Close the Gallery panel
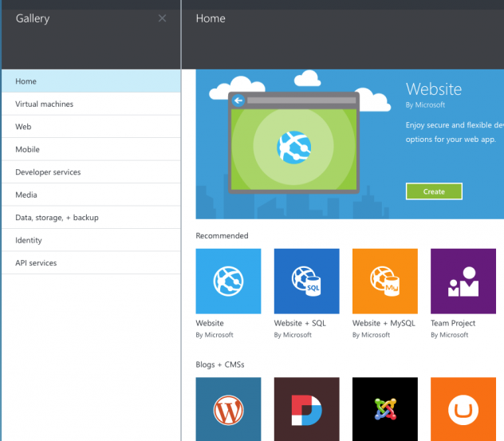 point(163,18)
